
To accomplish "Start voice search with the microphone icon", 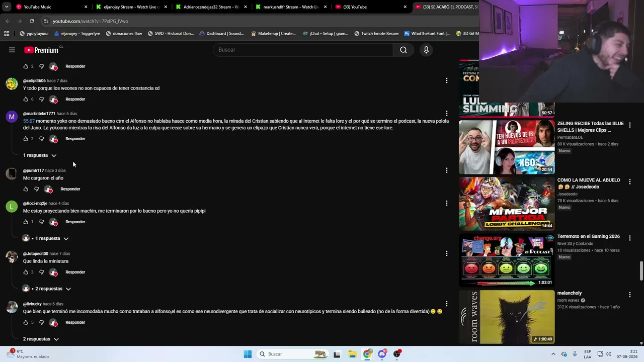I will (426, 50).
